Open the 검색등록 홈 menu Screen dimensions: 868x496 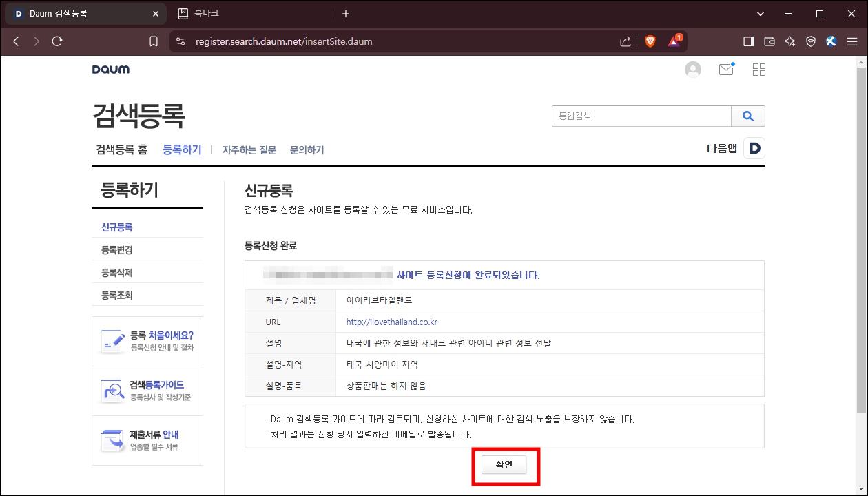click(x=121, y=149)
